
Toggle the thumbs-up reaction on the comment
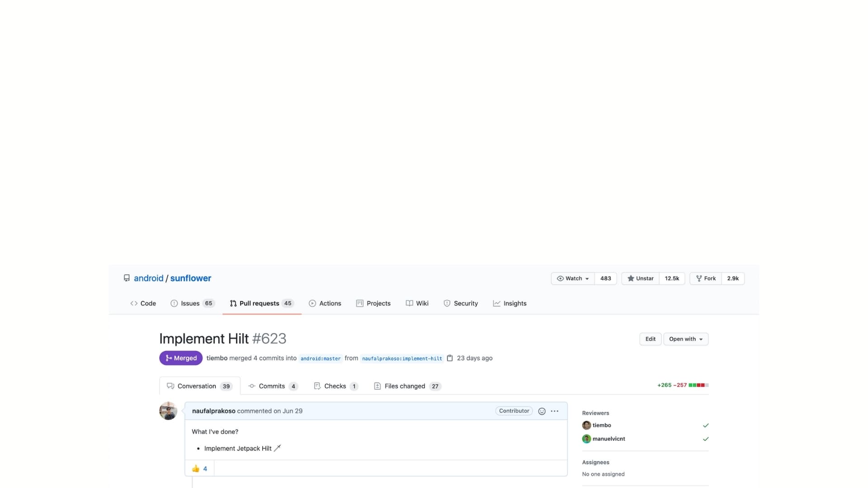(199, 469)
